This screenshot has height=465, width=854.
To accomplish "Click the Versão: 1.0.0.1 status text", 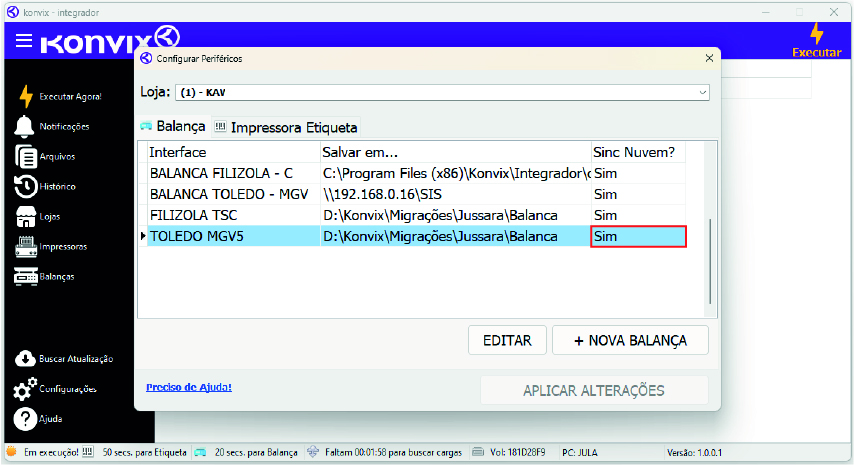I will 694,452.
